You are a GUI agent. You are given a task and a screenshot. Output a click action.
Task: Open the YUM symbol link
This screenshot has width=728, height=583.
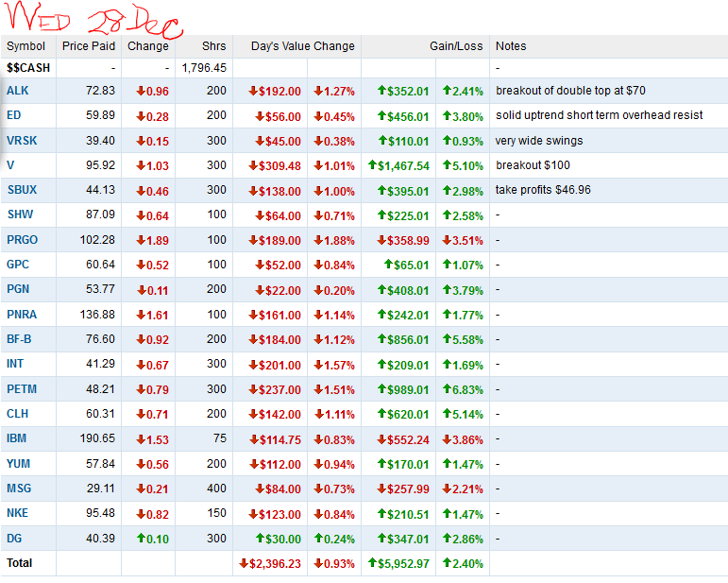pyautogui.click(x=19, y=464)
